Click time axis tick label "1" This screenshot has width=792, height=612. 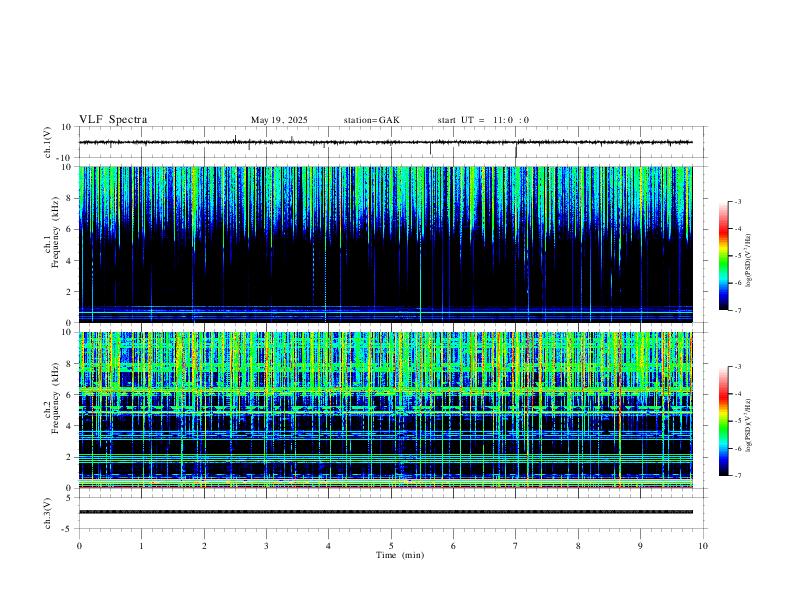click(141, 546)
